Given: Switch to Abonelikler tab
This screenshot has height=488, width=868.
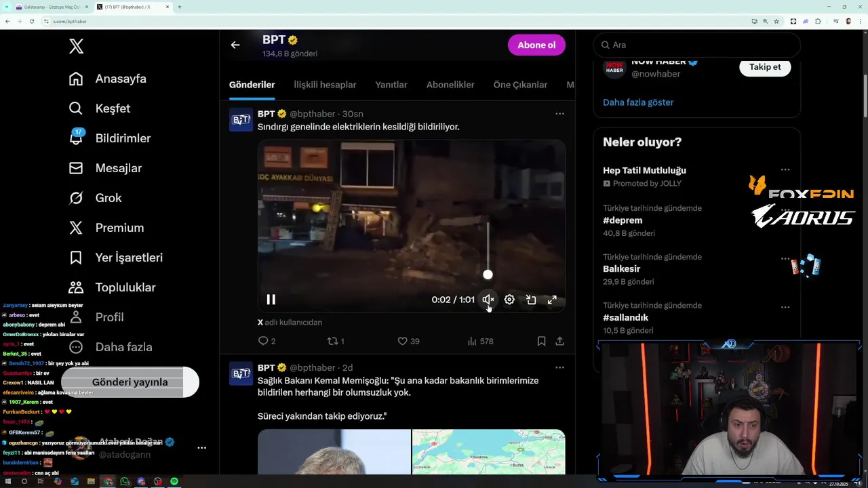Looking at the screenshot, I should click(x=450, y=85).
